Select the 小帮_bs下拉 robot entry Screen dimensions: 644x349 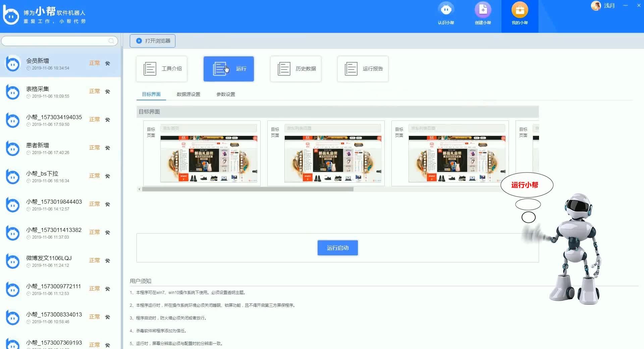tap(60, 176)
